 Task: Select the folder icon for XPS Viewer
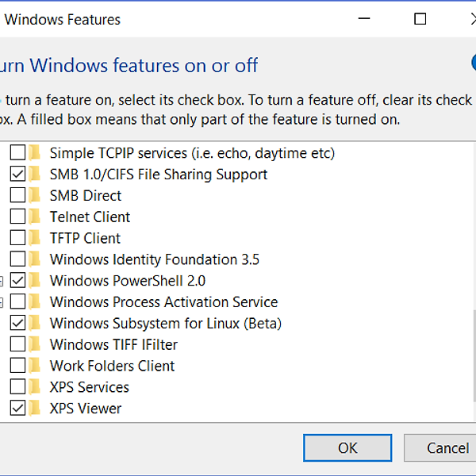pos(35,408)
